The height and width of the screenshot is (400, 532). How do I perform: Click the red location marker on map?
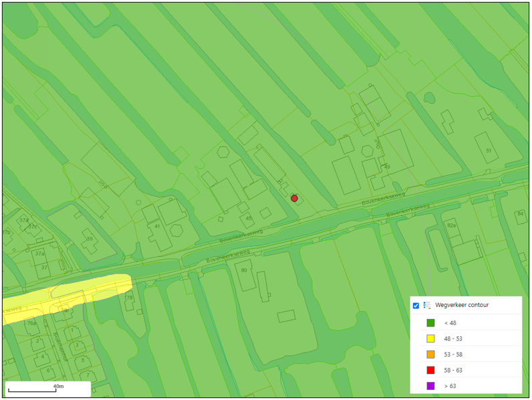(294, 199)
